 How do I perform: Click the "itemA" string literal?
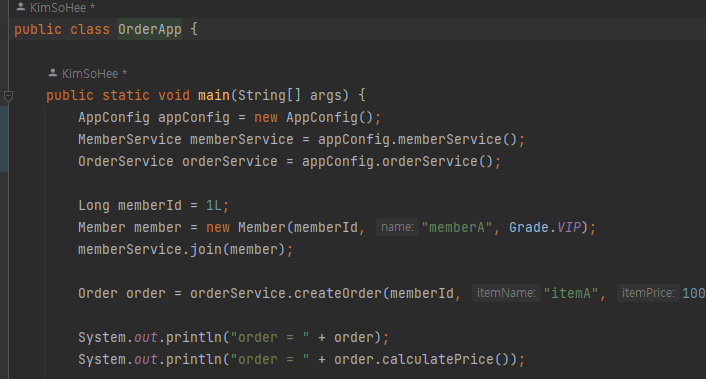tap(570, 293)
